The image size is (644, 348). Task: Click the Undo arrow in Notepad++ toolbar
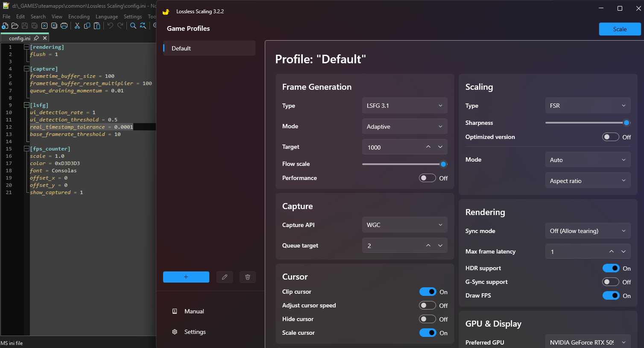click(x=110, y=26)
